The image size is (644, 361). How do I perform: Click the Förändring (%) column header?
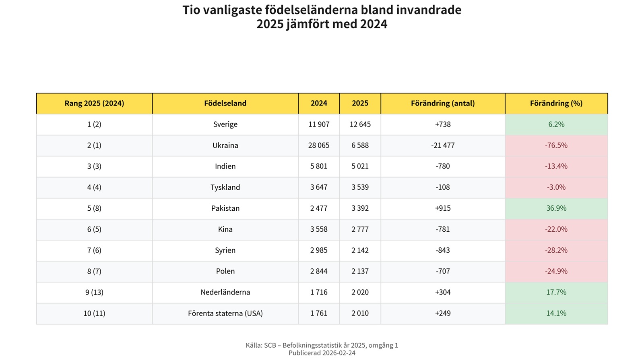(x=556, y=103)
